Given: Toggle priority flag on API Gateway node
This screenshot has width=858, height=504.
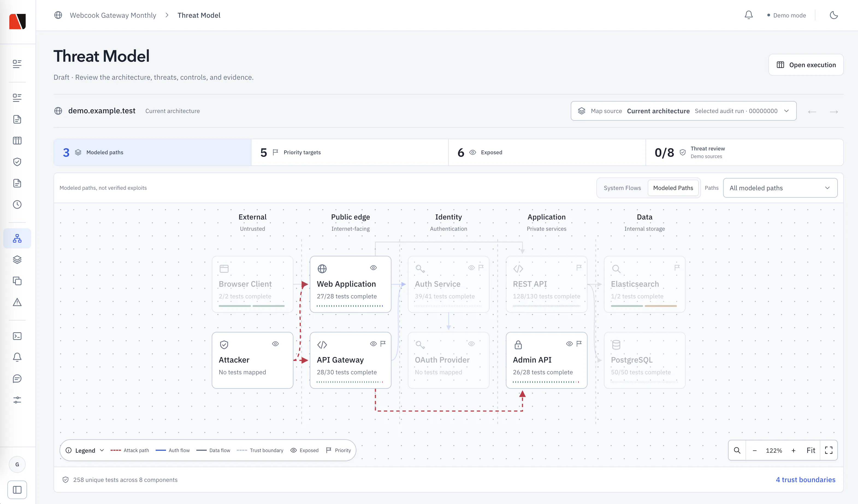Looking at the screenshot, I should pyautogui.click(x=383, y=344).
